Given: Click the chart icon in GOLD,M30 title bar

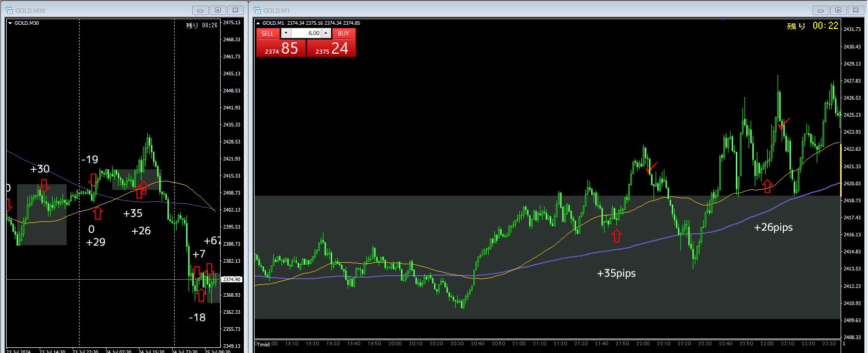Looking at the screenshot, I should 10,10.
